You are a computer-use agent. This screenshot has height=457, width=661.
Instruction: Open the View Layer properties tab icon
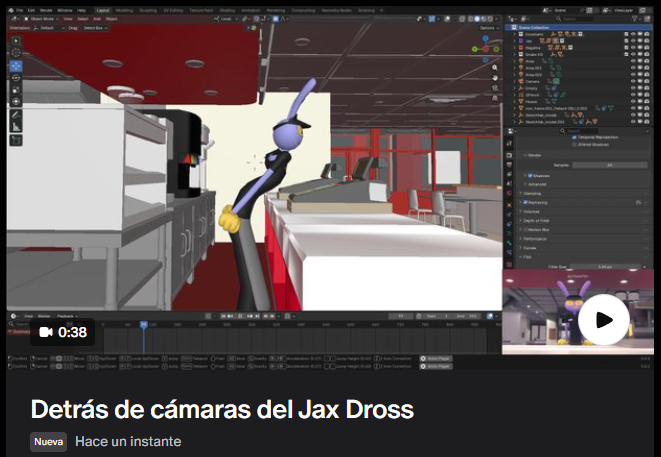click(x=509, y=175)
